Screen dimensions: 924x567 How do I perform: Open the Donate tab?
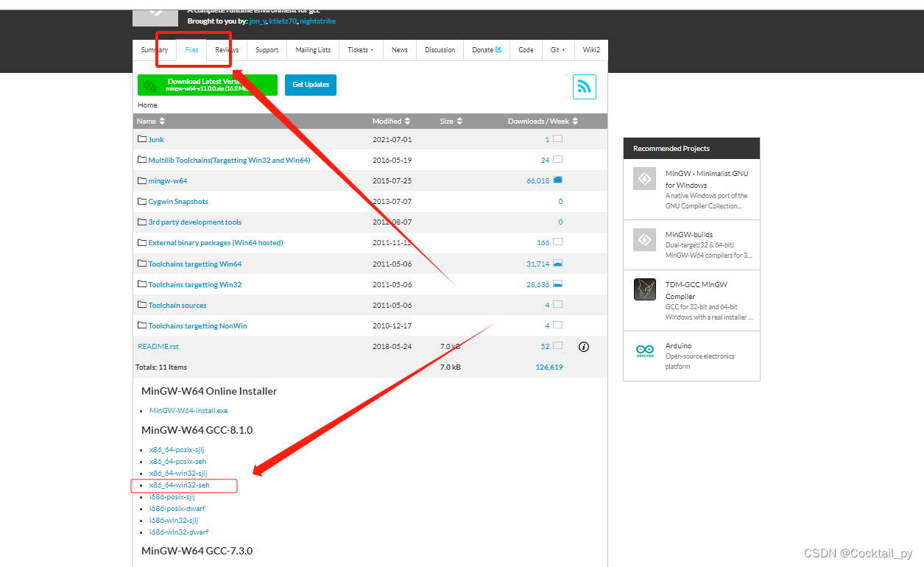(487, 50)
